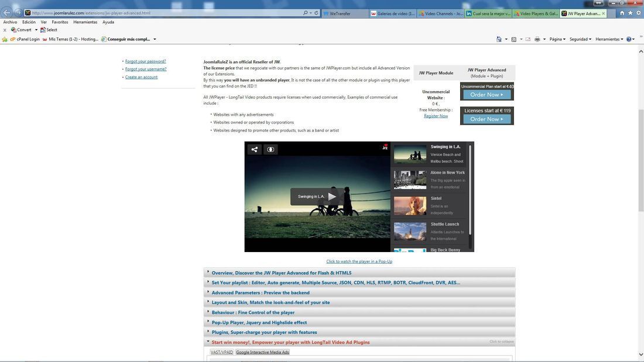
Task: Click the Jrz logo on the player
Action: (385, 147)
